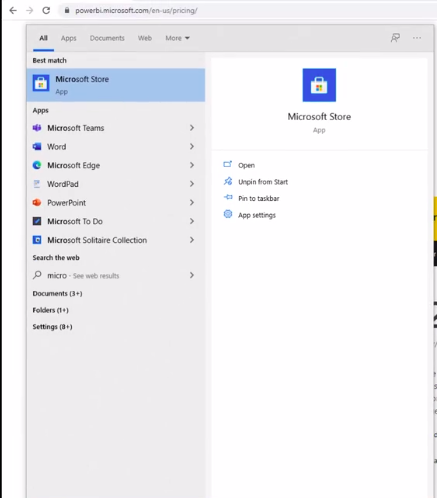
Task: Click the browser forward arrow
Action: [x=30, y=11]
